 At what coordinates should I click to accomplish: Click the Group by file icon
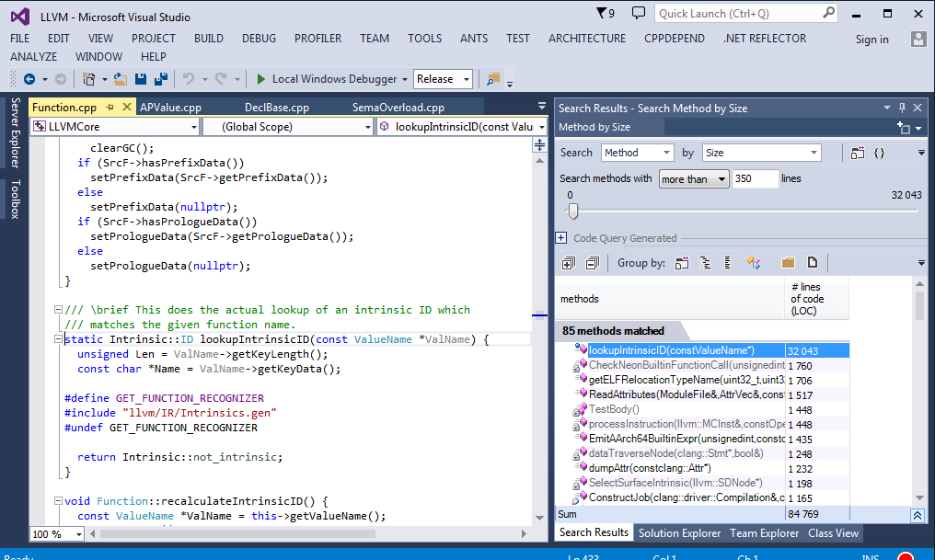813,263
